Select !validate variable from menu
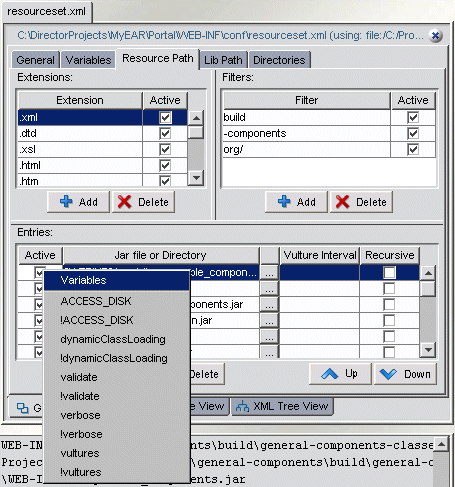 point(117,396)
